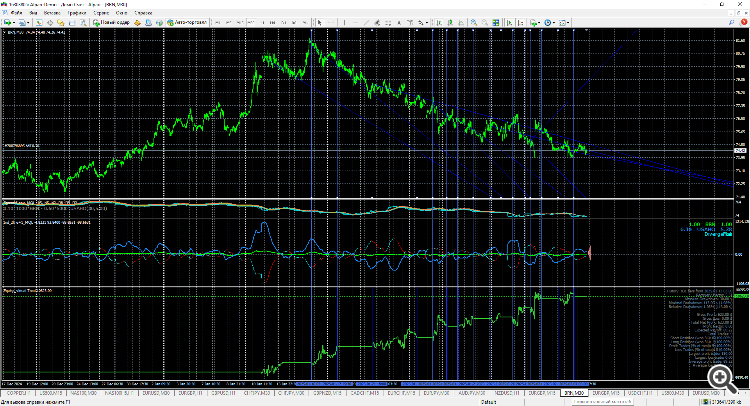The height and width of the screenshot is (406, 750).
Task: Switch chart to Bar Chart mode
Action: pos(439,22)
